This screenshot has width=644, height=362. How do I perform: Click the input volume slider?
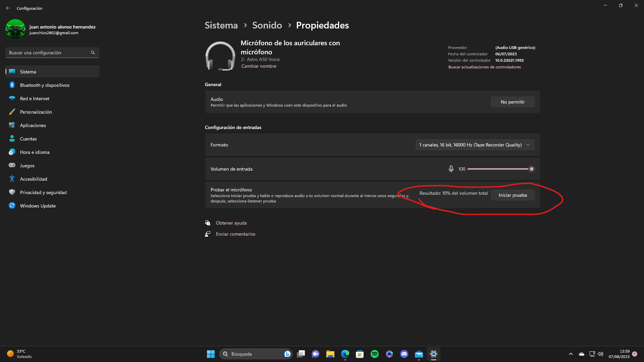tap(499, 169)
